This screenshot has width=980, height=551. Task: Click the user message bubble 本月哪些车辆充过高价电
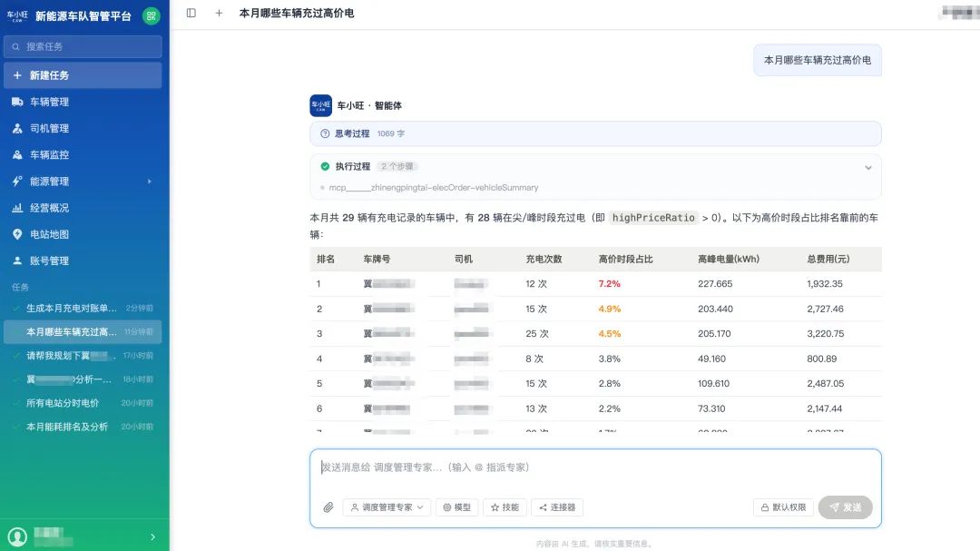coord(818,60)
